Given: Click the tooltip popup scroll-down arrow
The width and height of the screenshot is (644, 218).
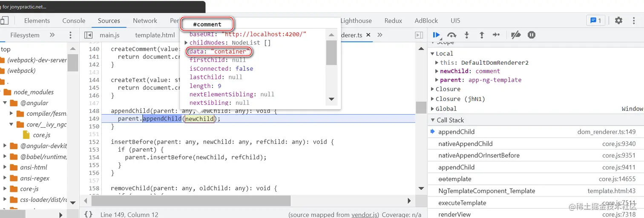Looking at the screenshot, I should [x=332, y=99].
